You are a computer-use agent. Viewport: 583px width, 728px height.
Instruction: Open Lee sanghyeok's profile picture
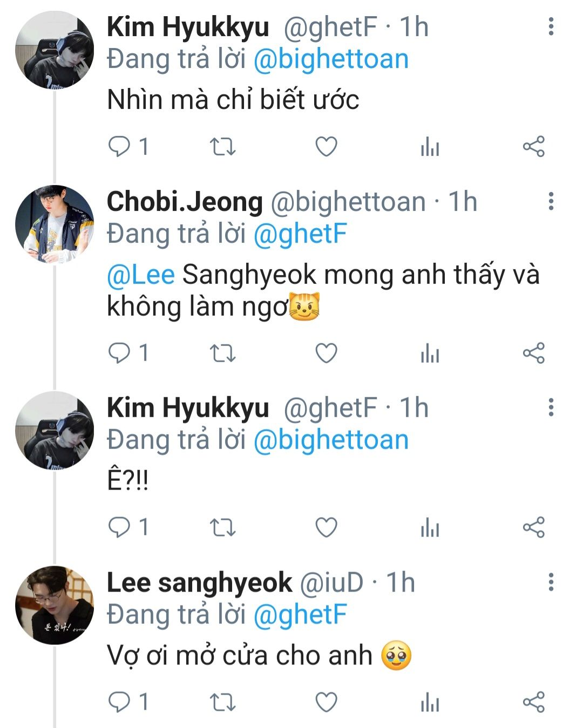pos(55,605)
